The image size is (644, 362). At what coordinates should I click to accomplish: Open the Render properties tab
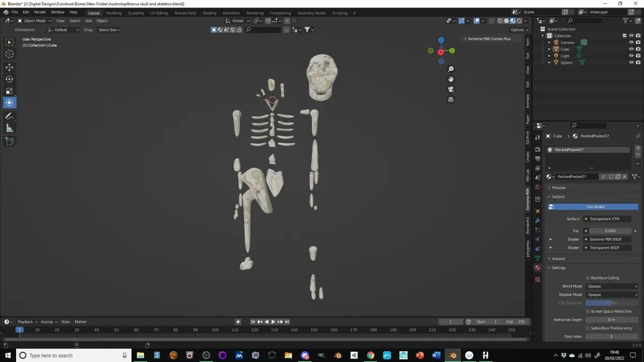coord(537,150)
